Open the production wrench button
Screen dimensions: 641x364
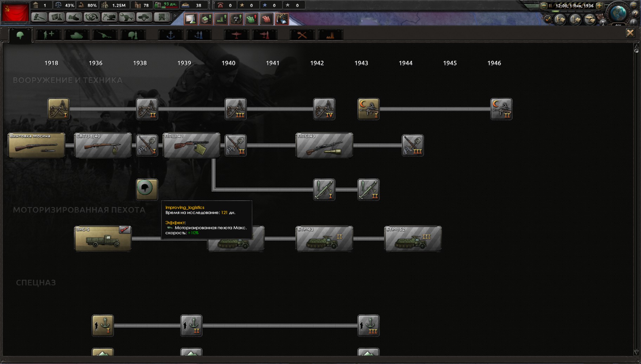[127, 17]
